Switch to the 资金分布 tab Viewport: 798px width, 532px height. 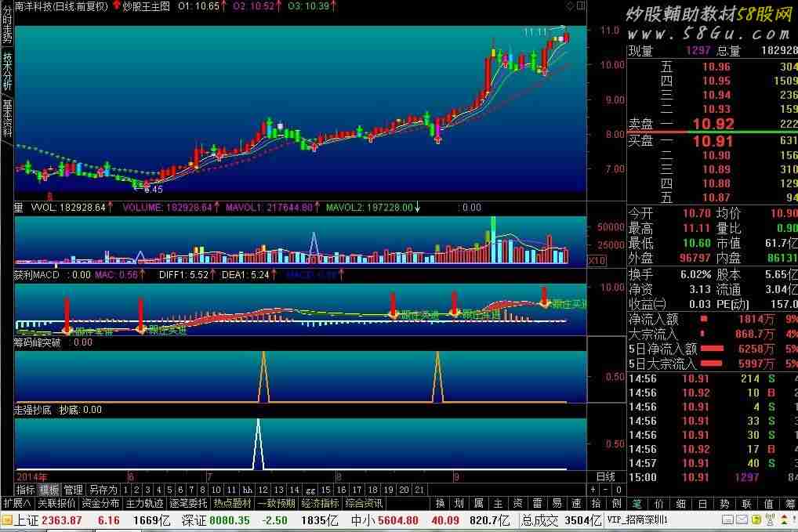coord(100,503)
